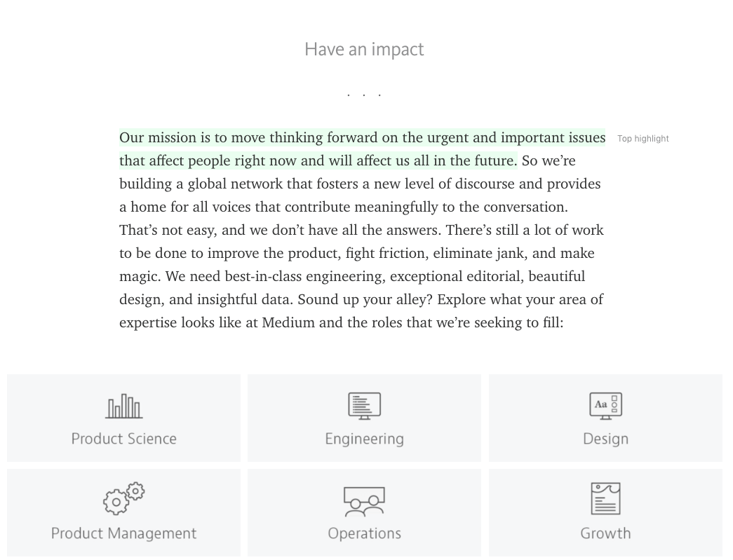Click the highlighted mission statement sentence
The image size is (733, 560).
(363, 149)
